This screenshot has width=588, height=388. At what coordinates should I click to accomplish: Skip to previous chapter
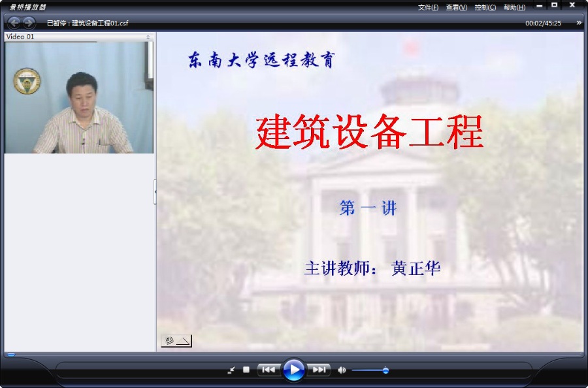(269, 370)
